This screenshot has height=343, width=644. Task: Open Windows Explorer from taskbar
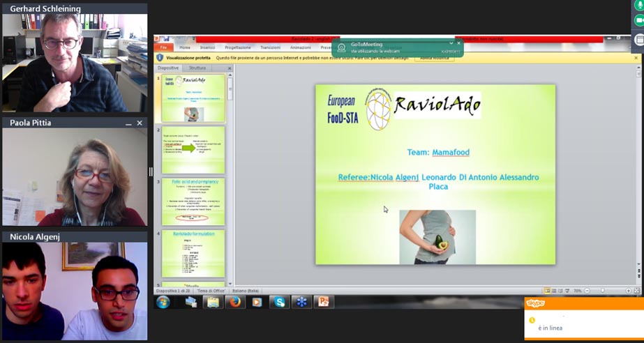(214, 303)
